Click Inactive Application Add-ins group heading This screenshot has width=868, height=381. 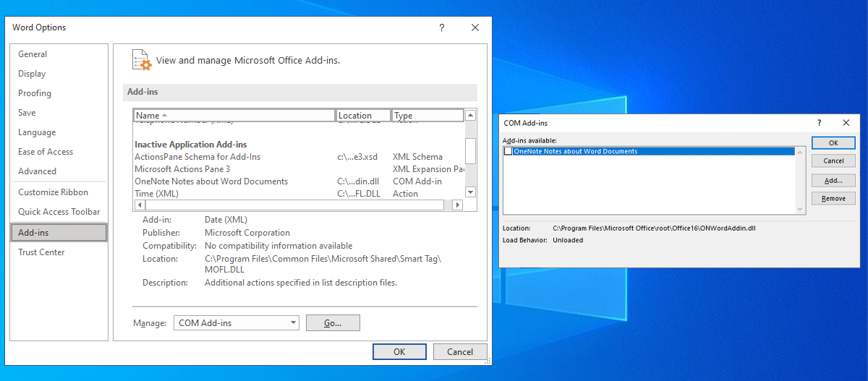[x=191, y=145]
